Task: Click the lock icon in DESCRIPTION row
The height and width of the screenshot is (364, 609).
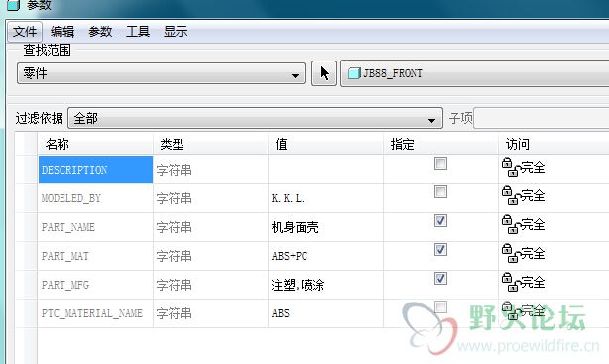Action: pyautogui.click(x=511, y=167)
